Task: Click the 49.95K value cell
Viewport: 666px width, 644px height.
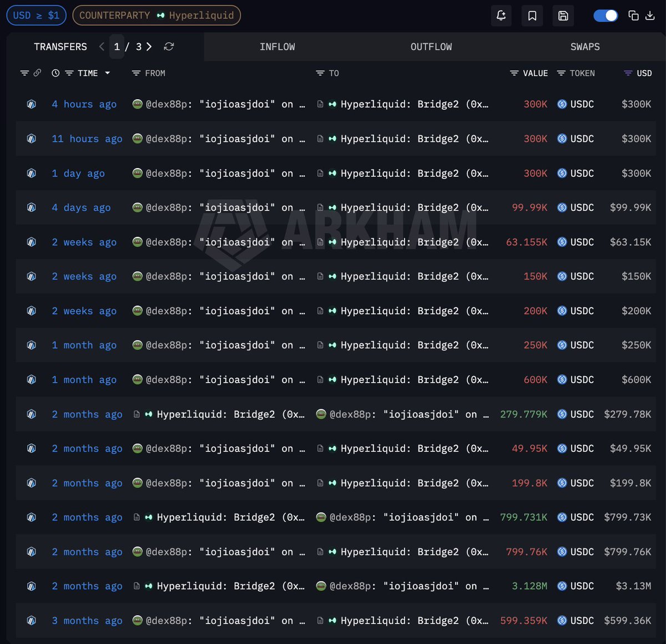Action: (529, 449)
